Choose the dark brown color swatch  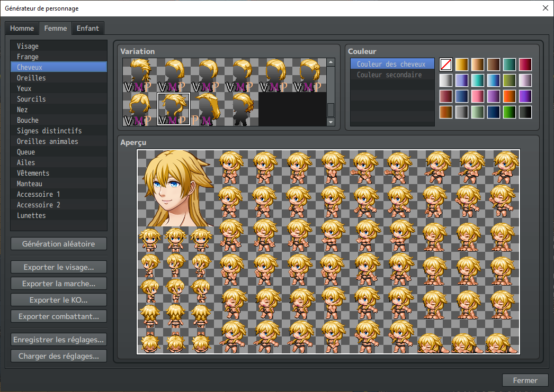[x=494, y=65]
